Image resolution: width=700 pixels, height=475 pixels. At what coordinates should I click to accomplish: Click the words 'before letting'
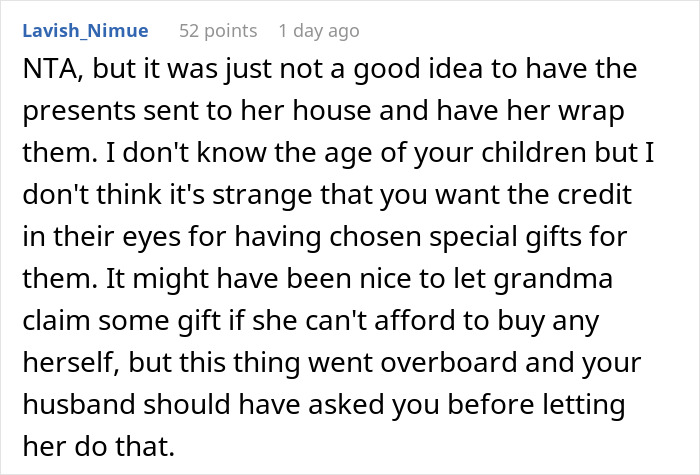point(536,404)
